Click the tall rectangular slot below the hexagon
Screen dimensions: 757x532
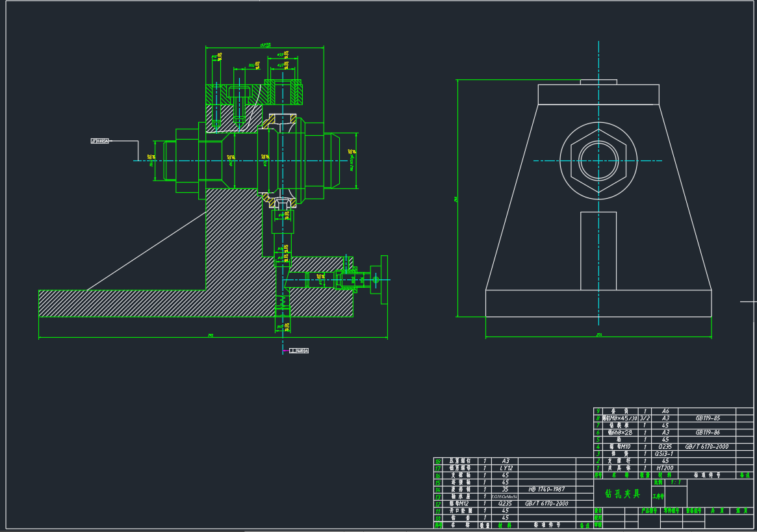pos(598,250)
